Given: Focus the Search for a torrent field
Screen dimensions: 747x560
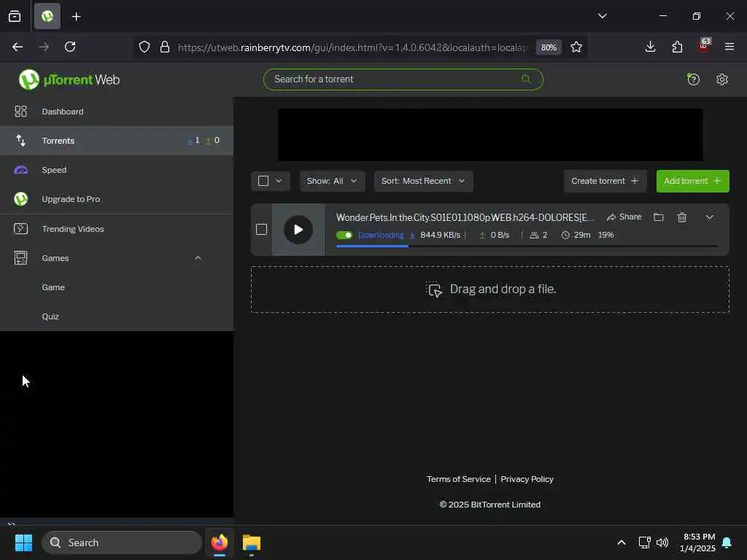Looking at the screenshot, I should point(403,79).
